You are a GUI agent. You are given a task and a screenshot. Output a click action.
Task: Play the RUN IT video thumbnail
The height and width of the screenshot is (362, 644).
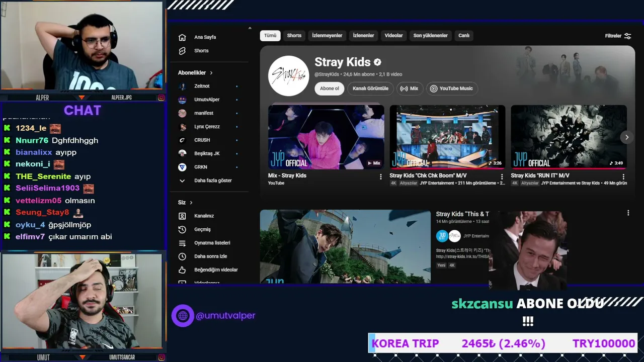click(569, 137)
